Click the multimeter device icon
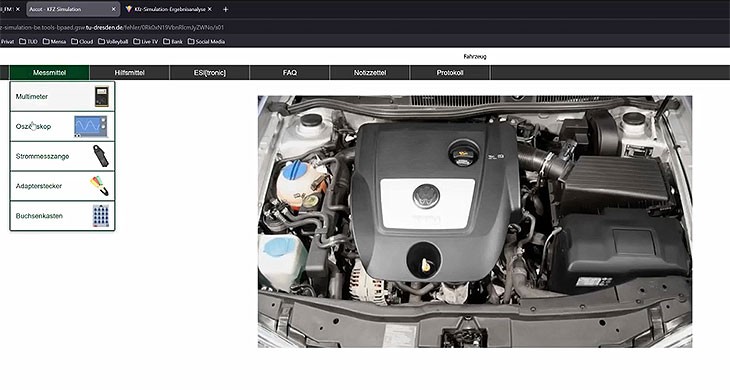The height and width of the screenshot is (390, 730). 101,97
